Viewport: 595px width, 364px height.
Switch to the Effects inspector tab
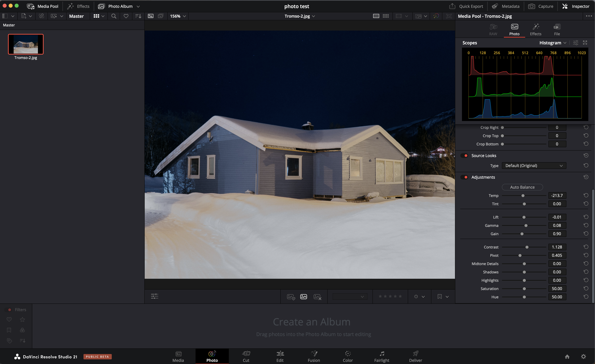click(536, 30)
